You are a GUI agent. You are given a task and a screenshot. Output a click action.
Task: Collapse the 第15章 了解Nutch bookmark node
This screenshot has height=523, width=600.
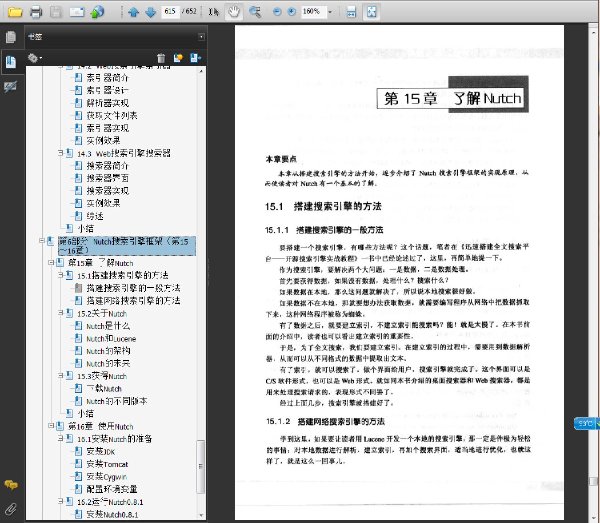pyautogui.click(x=51, y=262)
